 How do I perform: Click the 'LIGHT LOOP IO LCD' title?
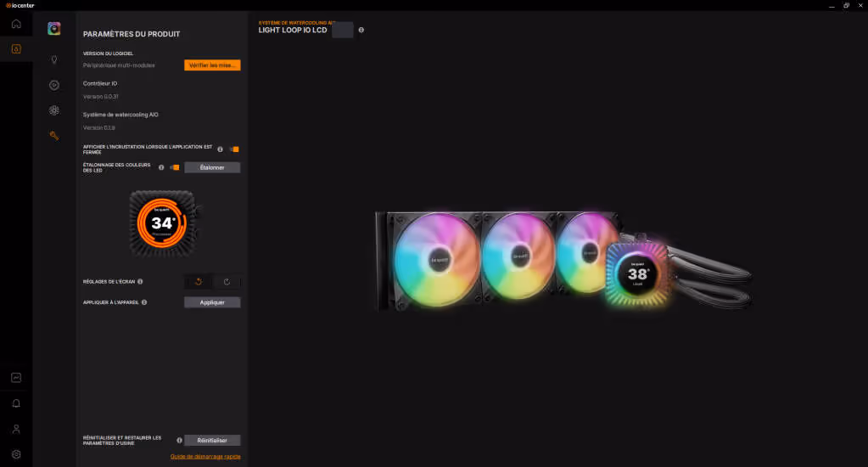click(293, 30)
